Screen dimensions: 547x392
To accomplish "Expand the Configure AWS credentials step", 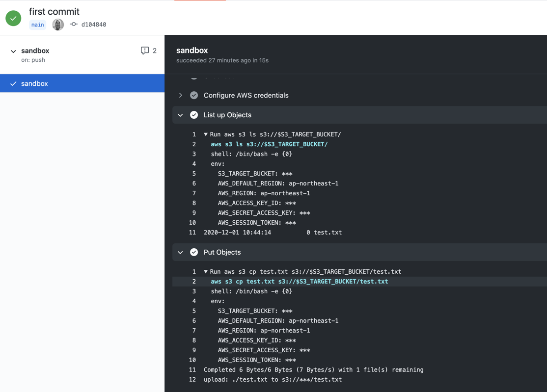I will point(180,95).
